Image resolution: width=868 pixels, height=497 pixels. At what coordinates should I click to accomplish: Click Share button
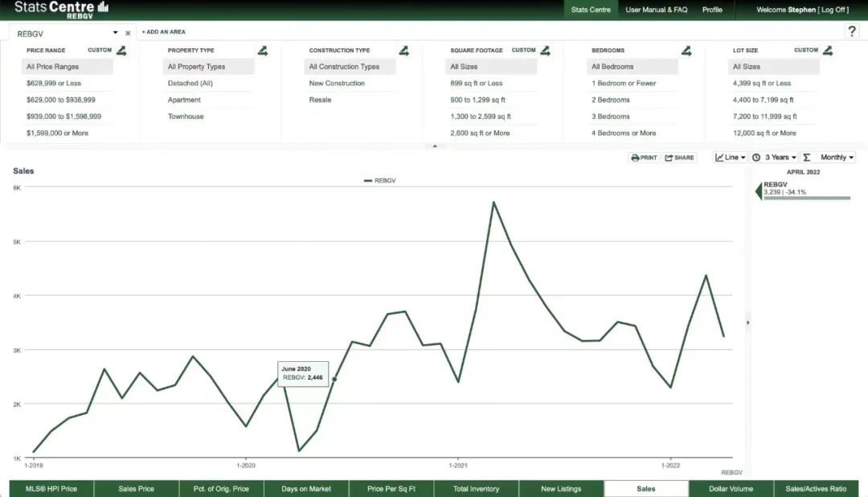(x=679, y=158)
